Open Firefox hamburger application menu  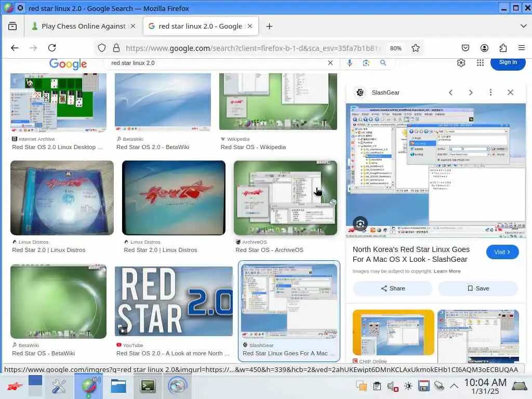click(522, 48)
